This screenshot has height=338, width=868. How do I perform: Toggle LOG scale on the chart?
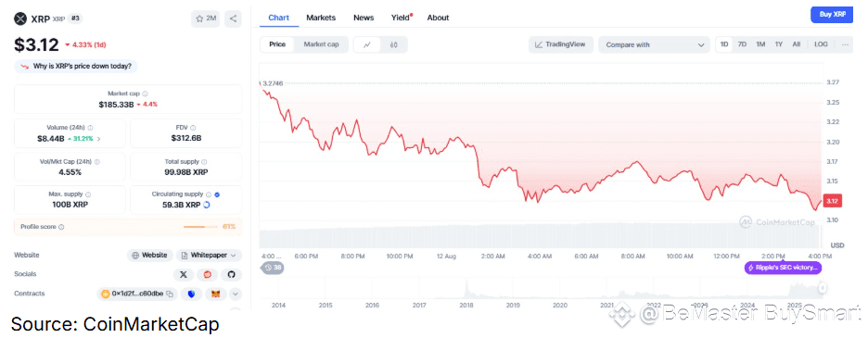821,44
